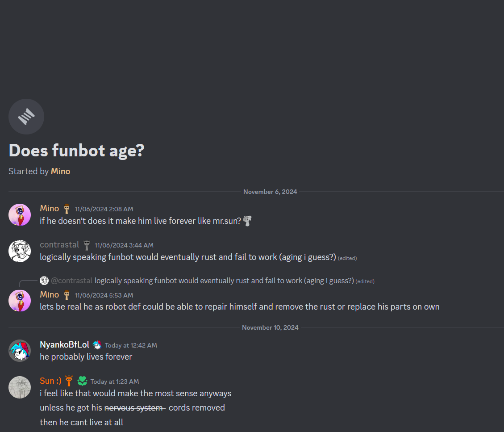Click the 'Sun :)' username

(x=50, y=381)
